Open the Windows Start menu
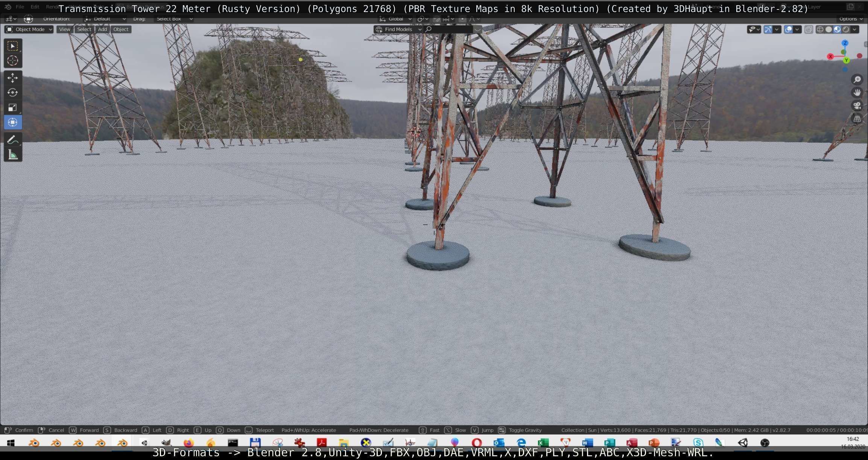 (x=11, y=443)
